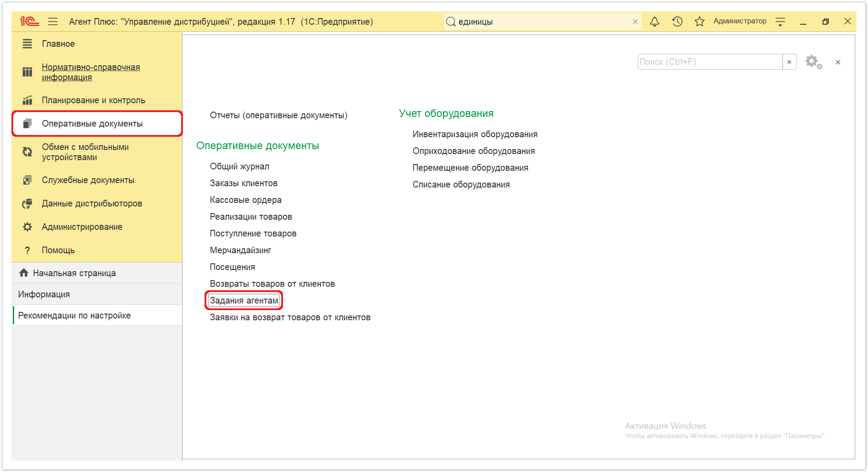
Task: Clear the global search field with единицы
Action: pyautogui.click(x=635, y=22)
